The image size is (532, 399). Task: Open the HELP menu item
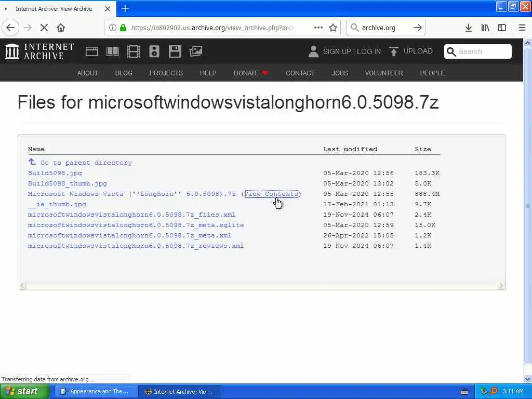pos(208,73)
